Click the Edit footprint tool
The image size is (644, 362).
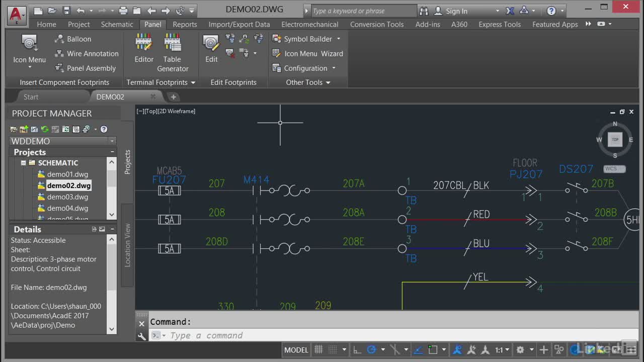pyautogui.click(x=211, y=49)
